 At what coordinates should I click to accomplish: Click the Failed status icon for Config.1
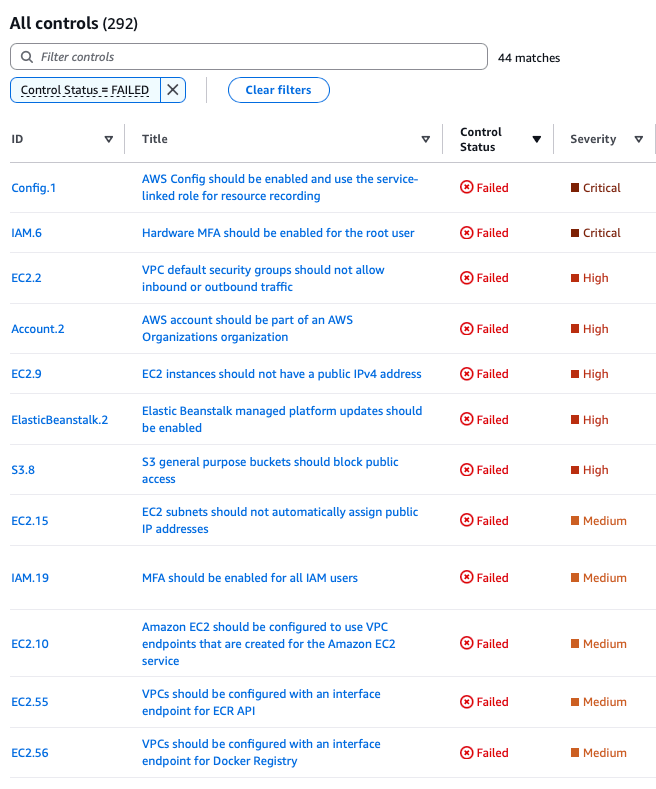466,187
